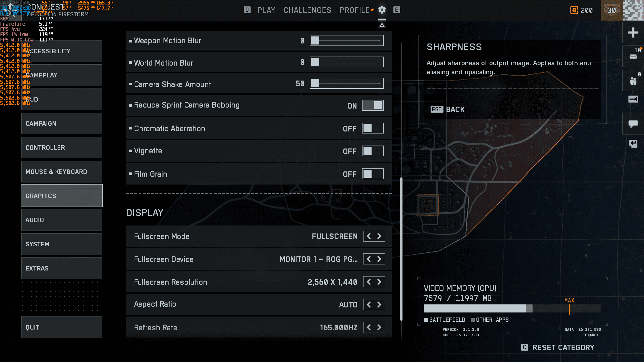The width and height of the screenshot is (644, 362).
Task: Turn off Reduce Sprint Camera Bobbing
Action: (373, 106)
